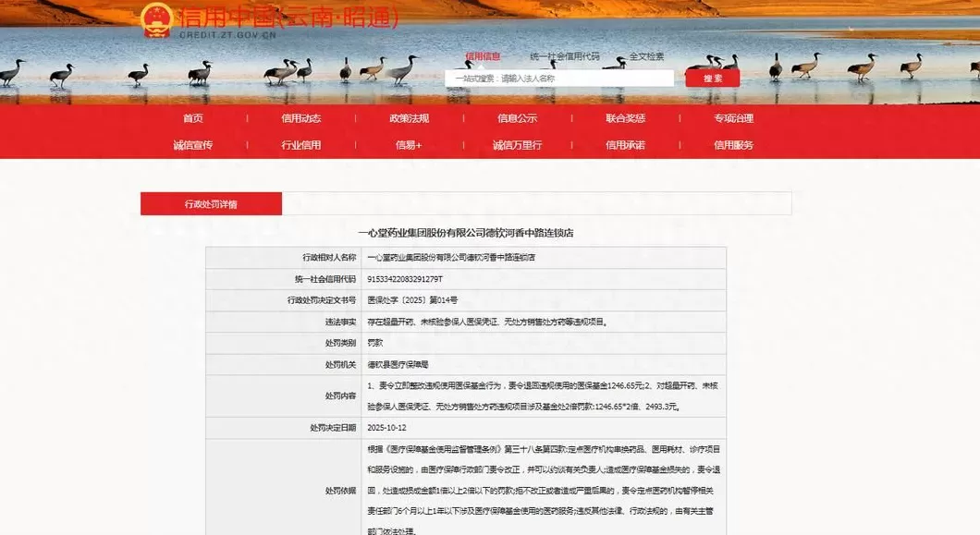Click the 行政处罚详情 section tab
This screenshot has width=980, height=535.
pyautogui.click(x=211, y=204)
